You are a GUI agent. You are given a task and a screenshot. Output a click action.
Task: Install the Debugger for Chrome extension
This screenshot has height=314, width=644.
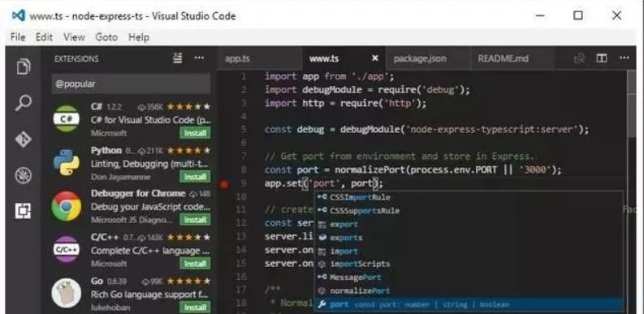tap(195, 220)
